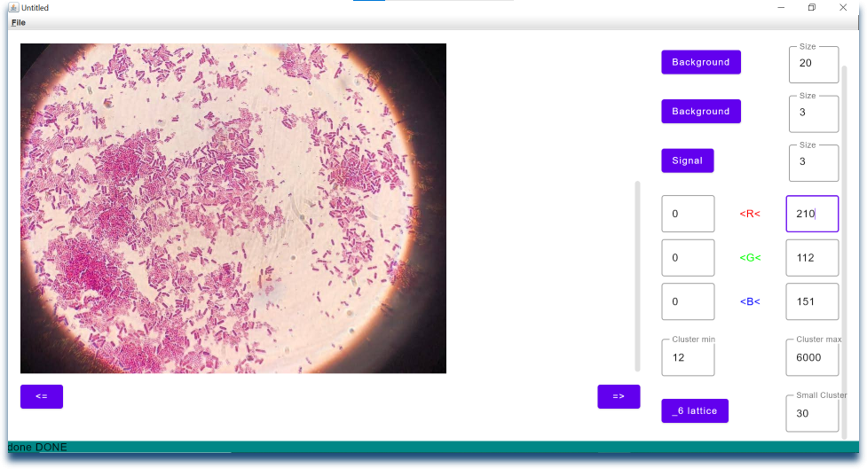This screenshot has width=867, height=469.
Task: Click the red maximum field showing 210
Action: (811, 214)
